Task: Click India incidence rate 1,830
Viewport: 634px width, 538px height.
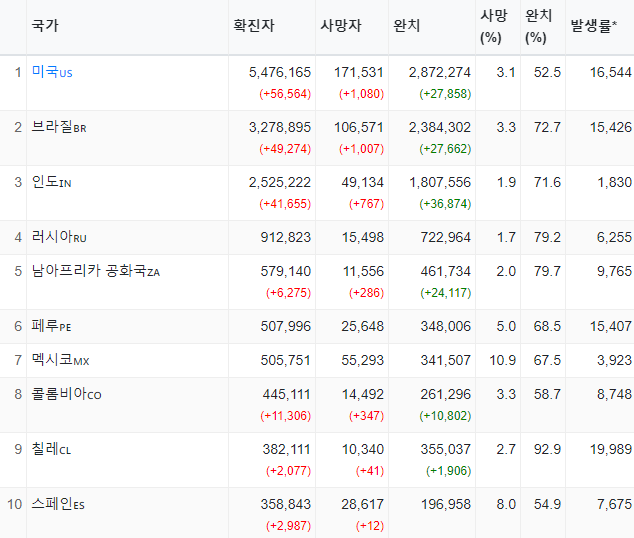Action: [615, 182]
